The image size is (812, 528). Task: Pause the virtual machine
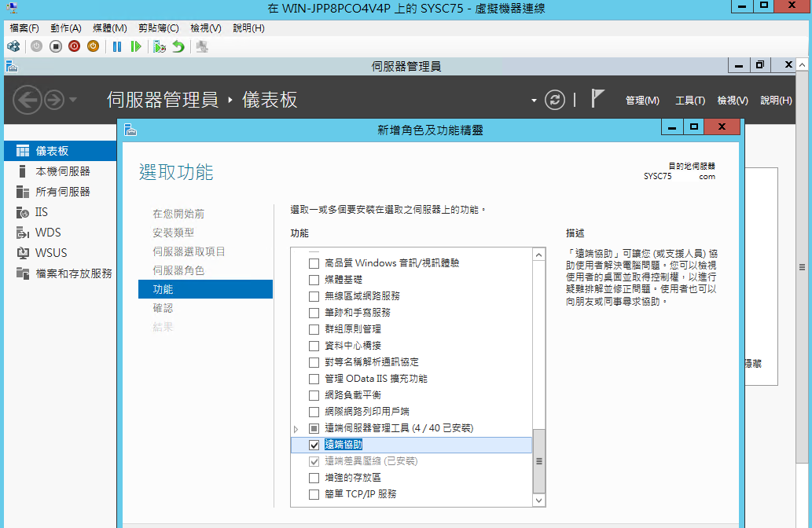117,46
